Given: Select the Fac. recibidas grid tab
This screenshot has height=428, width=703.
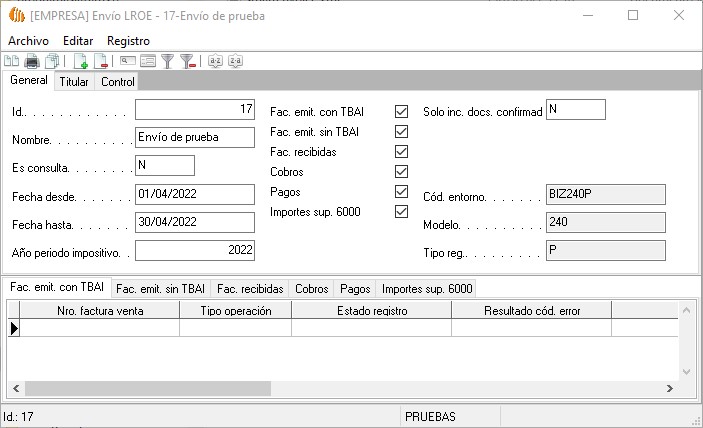Looking at the screenshot, I should coord(250,288).
